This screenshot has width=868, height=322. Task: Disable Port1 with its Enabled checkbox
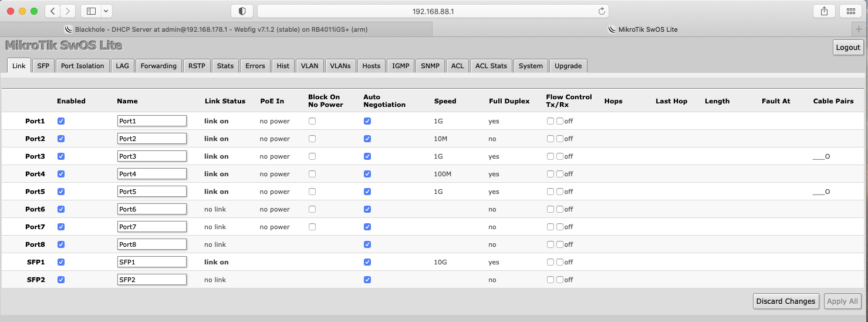[x=61, y=121]
